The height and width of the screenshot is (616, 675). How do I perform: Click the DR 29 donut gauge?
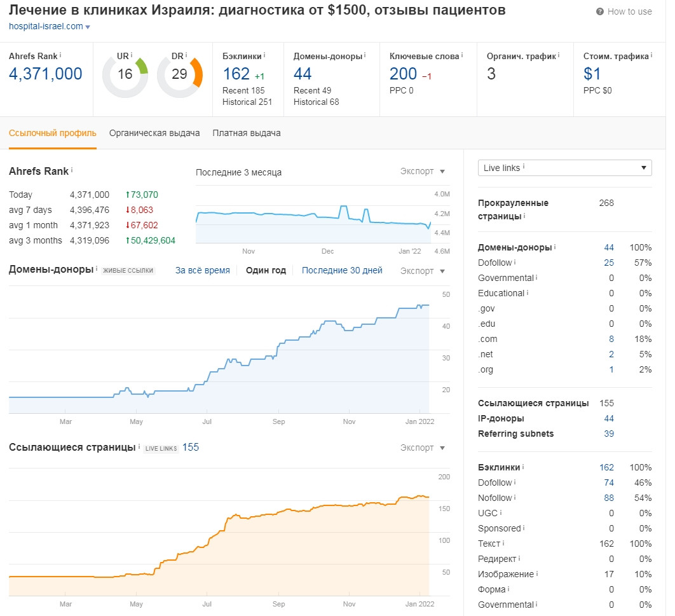pos(179,74)
